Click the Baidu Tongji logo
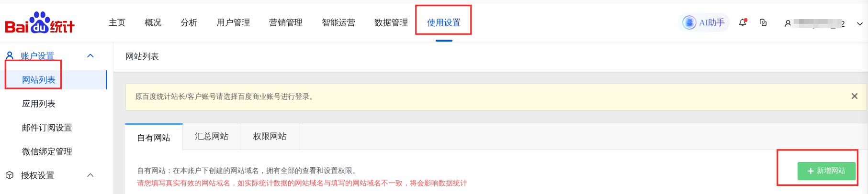The height and width of the screenshot is (194, 868). pyautogui.click(x=40, y=22)
